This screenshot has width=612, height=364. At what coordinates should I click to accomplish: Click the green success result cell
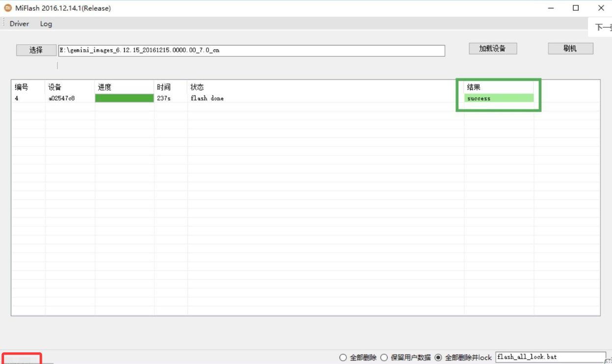click(x=499, y=98)
